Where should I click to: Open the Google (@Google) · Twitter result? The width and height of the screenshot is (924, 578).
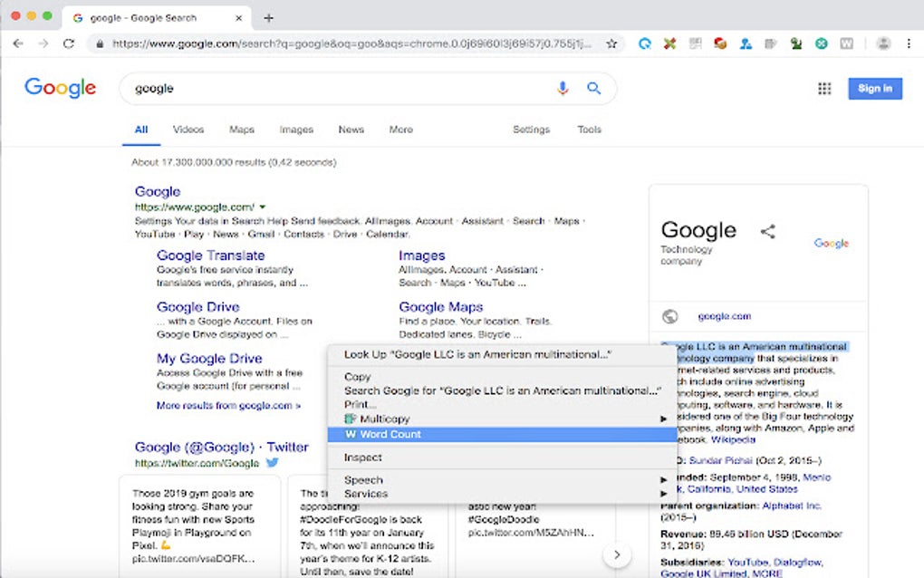[x=222, y=448]
